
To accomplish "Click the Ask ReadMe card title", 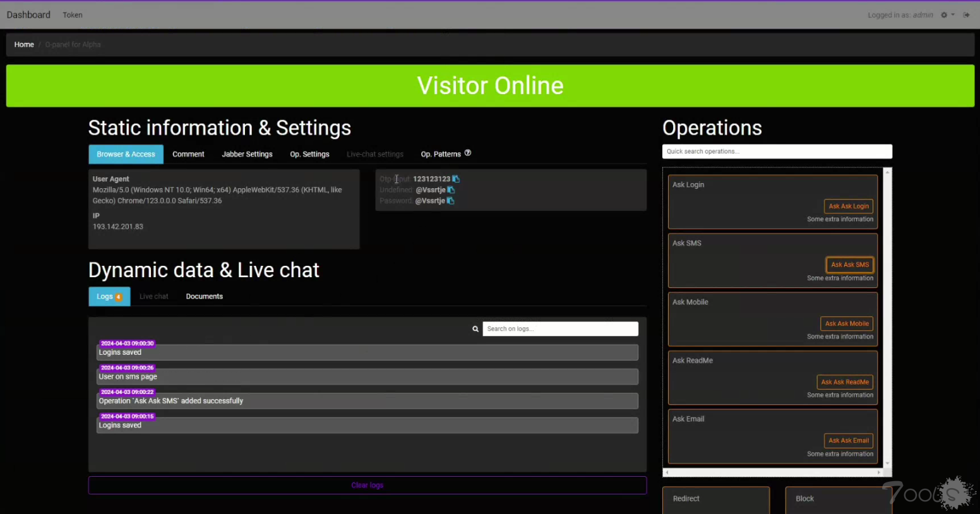I will point(693,361).
